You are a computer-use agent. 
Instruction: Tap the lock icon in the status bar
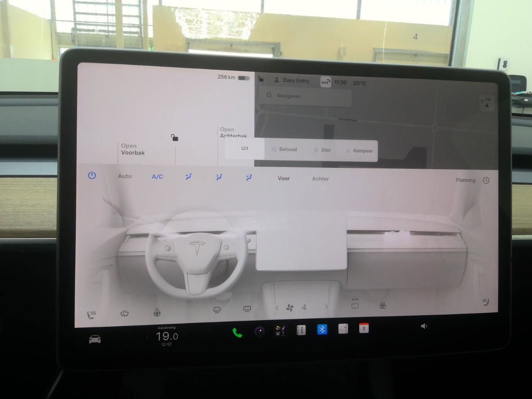(261, 79)
